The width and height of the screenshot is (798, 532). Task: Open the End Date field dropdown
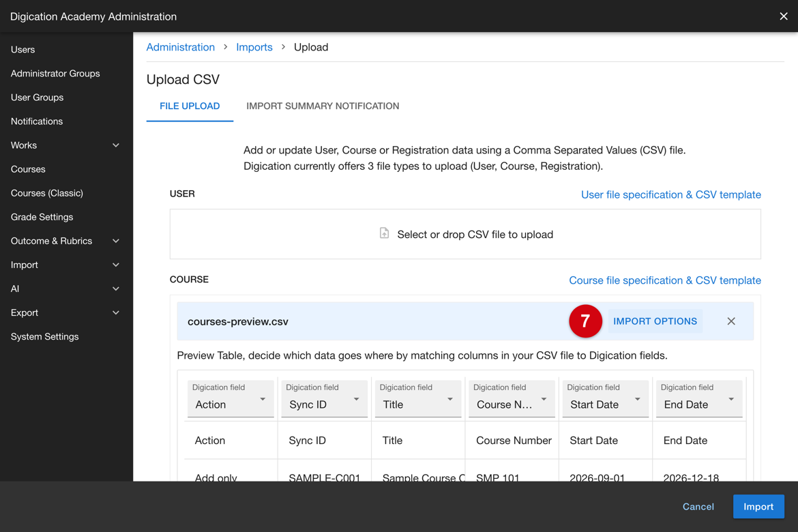coord(698,398)
